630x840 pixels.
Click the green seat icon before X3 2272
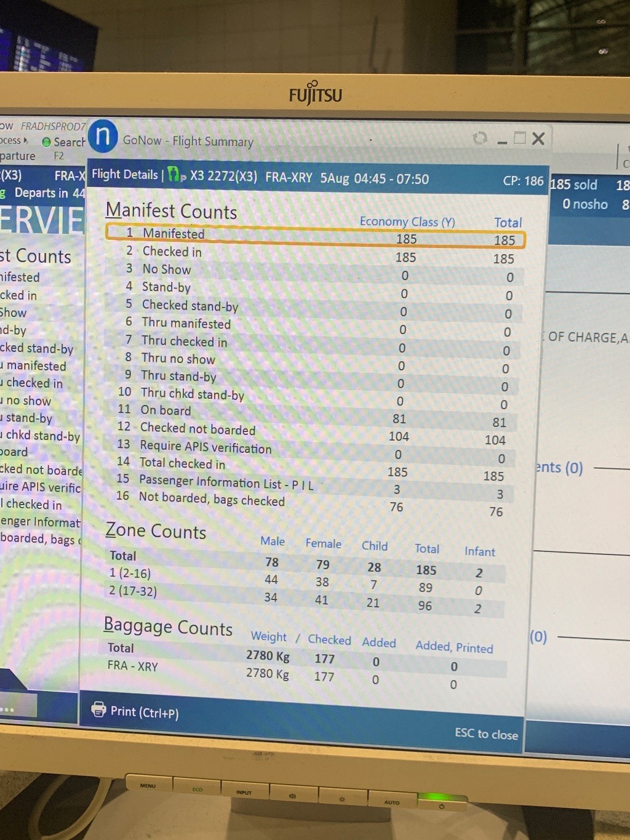tap(175, 175)
